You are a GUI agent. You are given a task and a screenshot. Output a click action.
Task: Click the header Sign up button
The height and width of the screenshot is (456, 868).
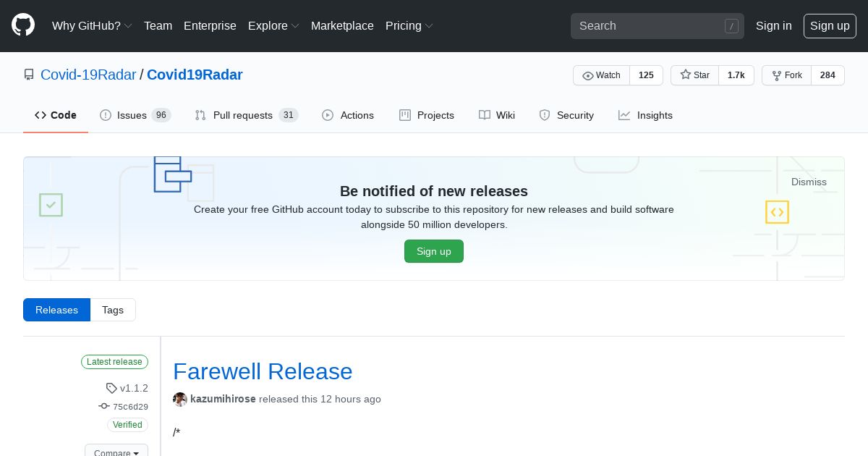[x=830, y=25]
